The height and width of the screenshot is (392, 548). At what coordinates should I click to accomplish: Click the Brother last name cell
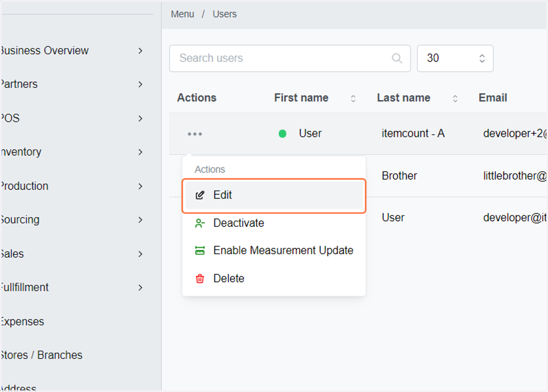400,176
